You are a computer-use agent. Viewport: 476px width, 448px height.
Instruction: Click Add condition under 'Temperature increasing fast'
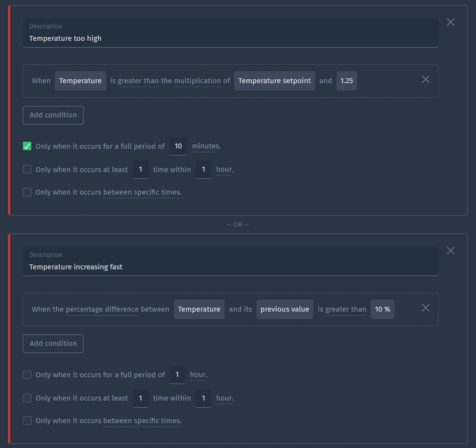pos(53,343)
